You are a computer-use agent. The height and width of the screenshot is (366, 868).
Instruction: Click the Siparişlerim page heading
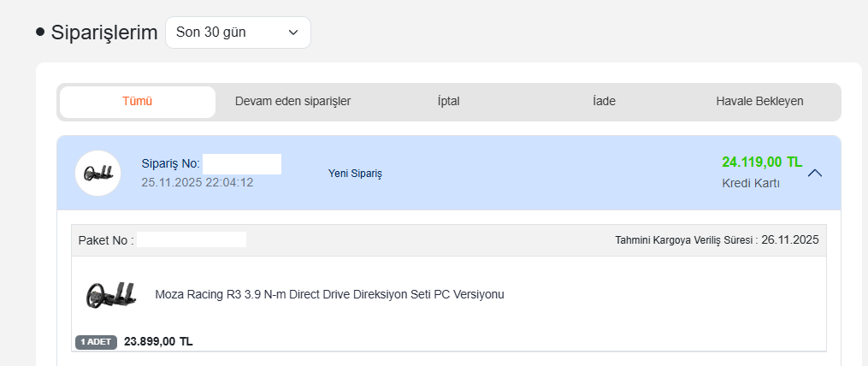pyautogui.click(x=104, y=32)
